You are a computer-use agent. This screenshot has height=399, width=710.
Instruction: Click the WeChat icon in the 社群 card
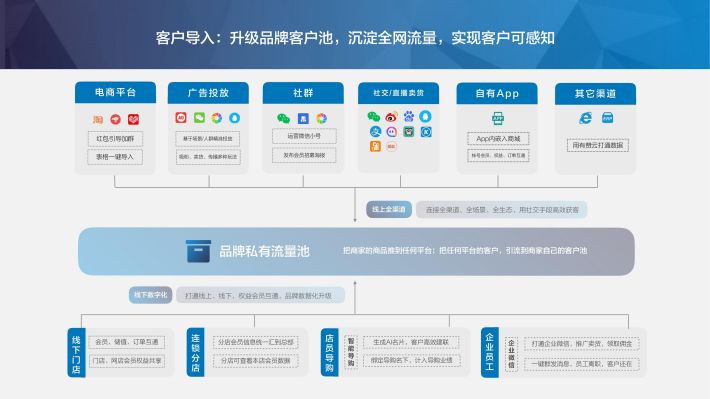pos(283,119)
